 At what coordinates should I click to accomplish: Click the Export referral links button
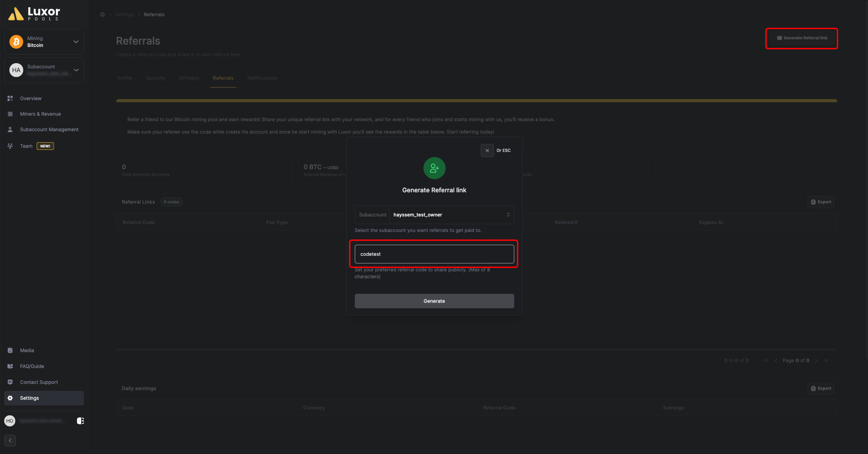click(821, 202)
